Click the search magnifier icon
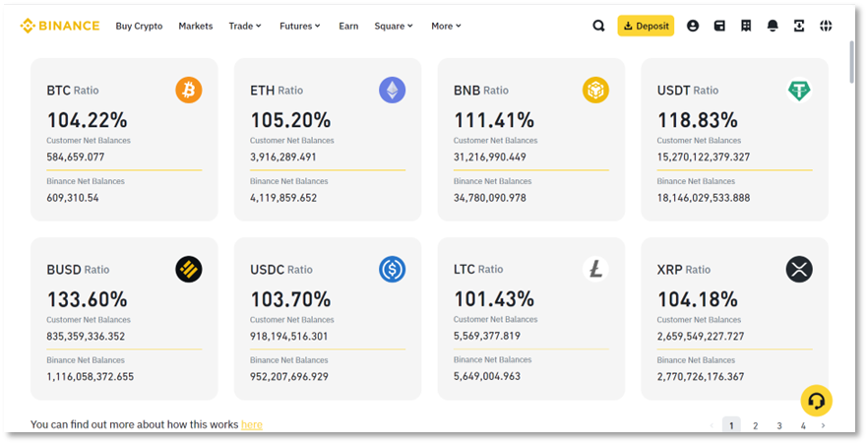868x445 pixels. [x=598, y=27]
